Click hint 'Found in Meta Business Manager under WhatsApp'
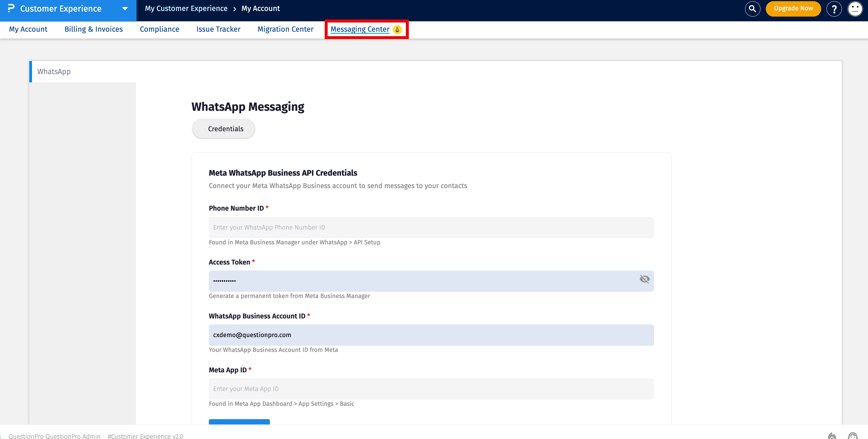Viewport: 868px width, 439px height. (294, 242)
